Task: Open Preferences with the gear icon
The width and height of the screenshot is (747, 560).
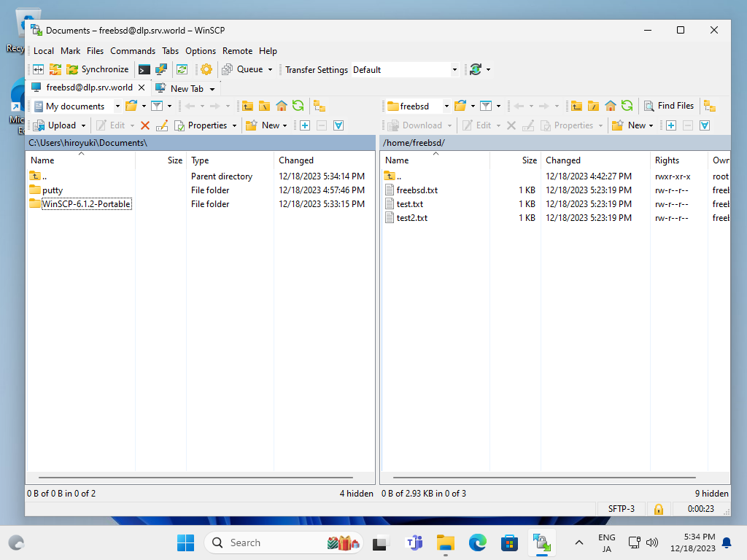Action: click(206, 69)
